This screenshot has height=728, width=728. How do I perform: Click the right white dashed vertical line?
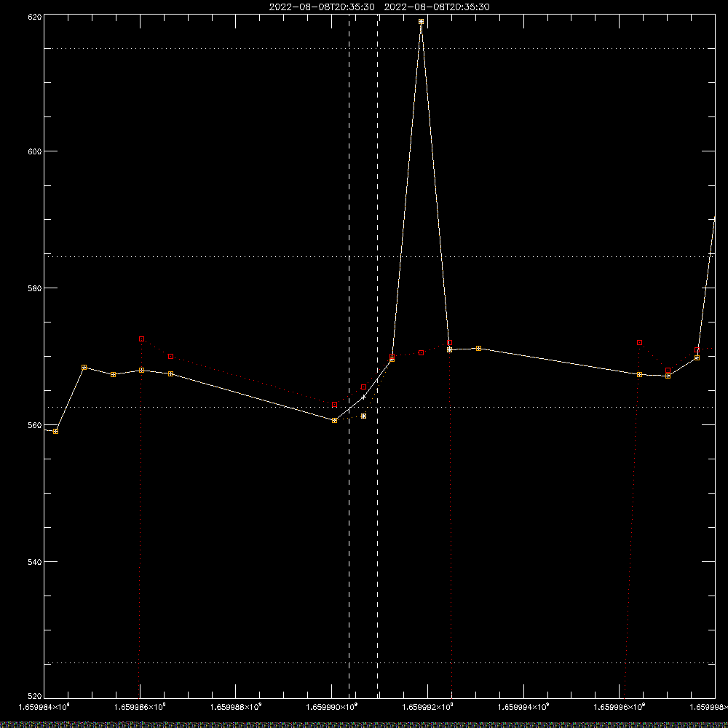click(x=377, y=356)
